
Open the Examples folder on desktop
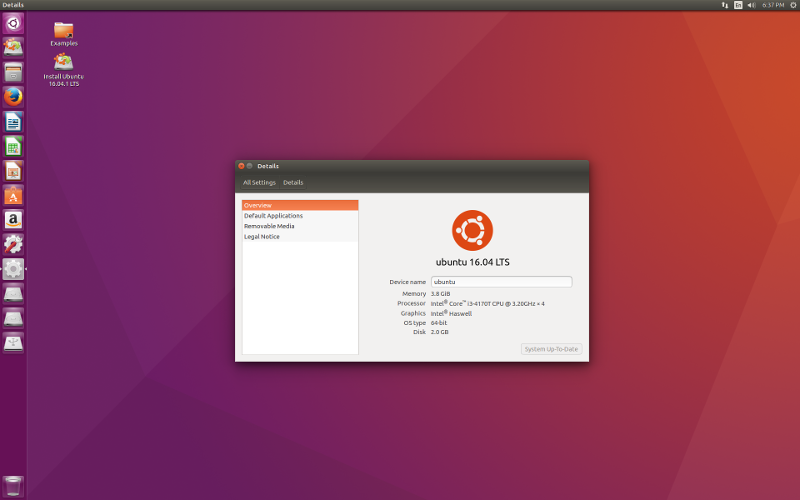(x=64, y=34)
